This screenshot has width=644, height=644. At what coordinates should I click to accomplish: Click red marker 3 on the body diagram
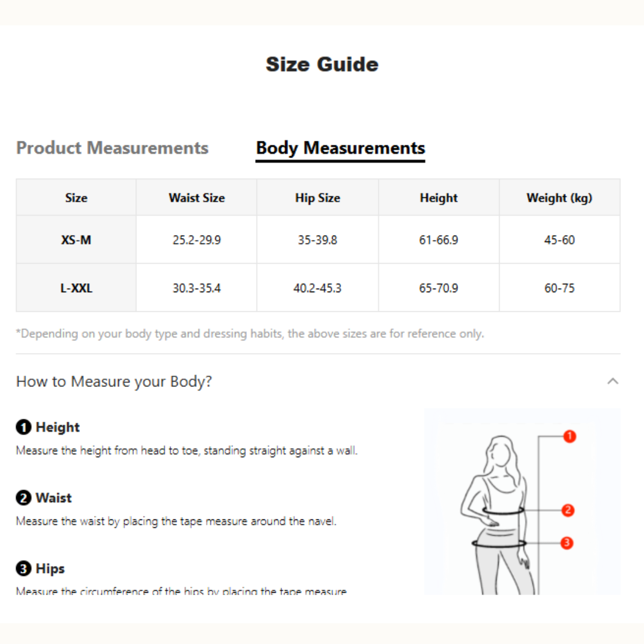567,543
